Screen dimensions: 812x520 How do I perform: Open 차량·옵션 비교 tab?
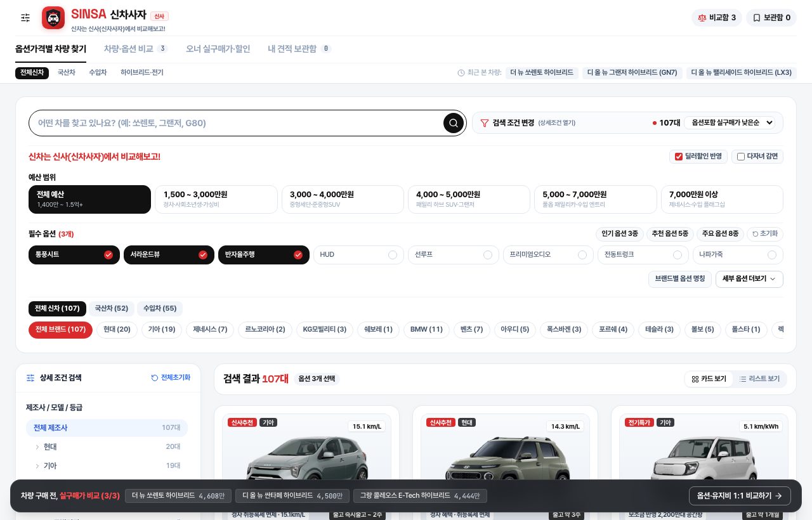tap(136, 49)
